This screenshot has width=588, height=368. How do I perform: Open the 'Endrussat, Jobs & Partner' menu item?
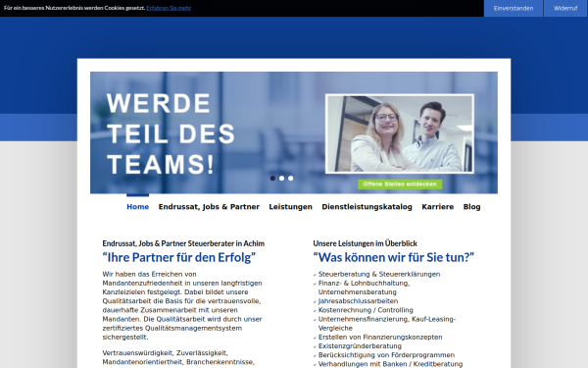(x=209, y=206)
